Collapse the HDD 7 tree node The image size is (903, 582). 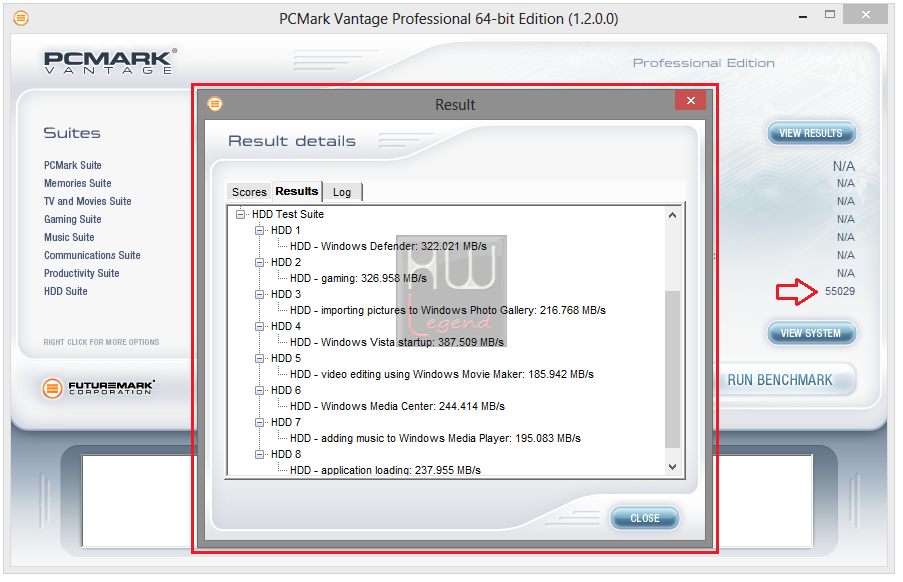[x=260, y=423]
